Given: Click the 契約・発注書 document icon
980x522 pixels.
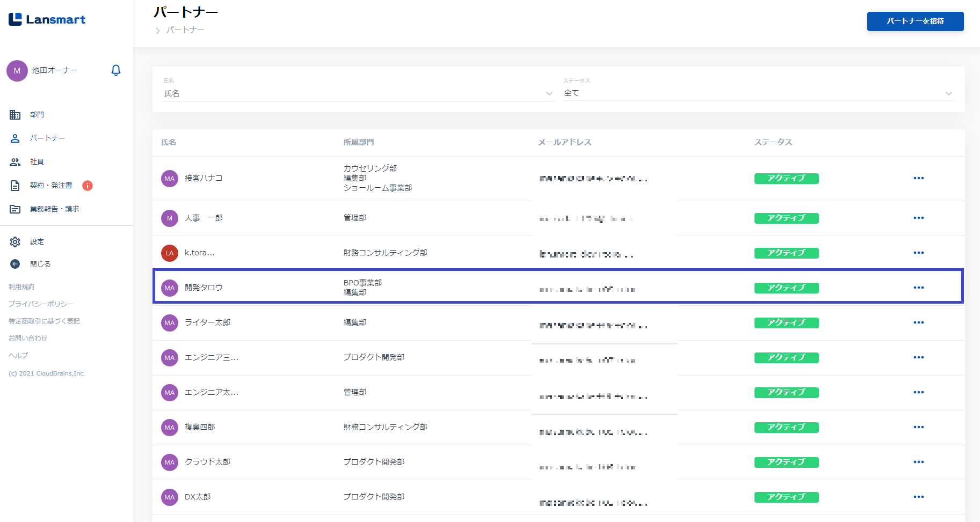Looking at the screenshot, I should (15, 186).
